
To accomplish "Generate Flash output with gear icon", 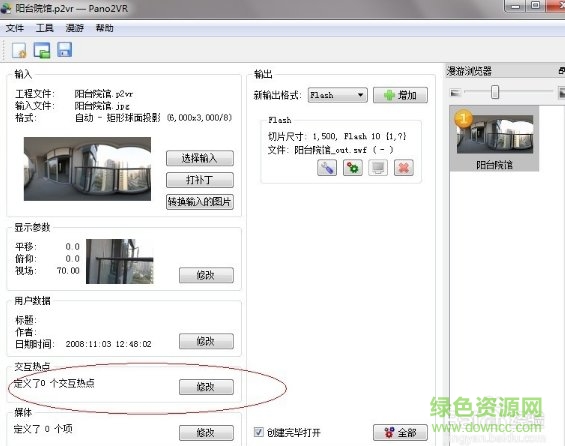I will [x=353, y=168].
